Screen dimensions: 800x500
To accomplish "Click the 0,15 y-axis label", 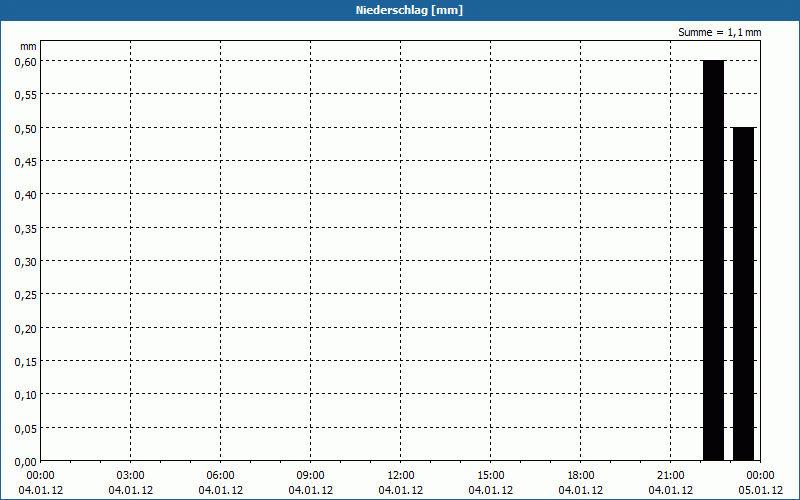I will [x=26, y=362].
